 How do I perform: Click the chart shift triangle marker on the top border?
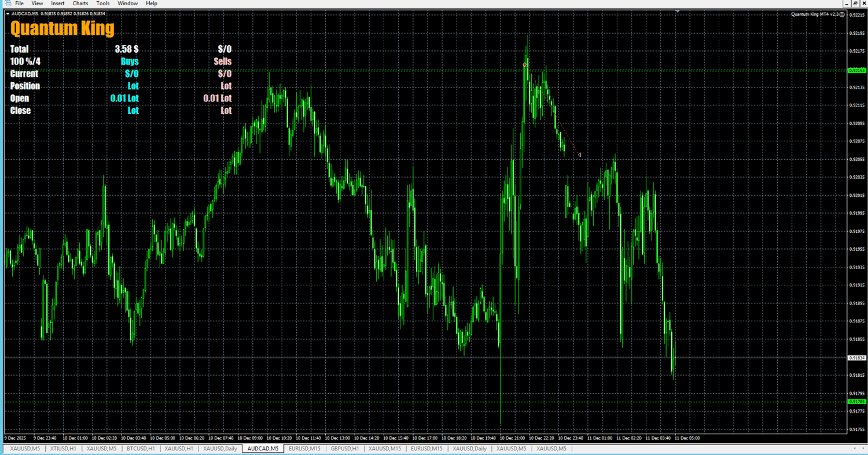point(678,11)
